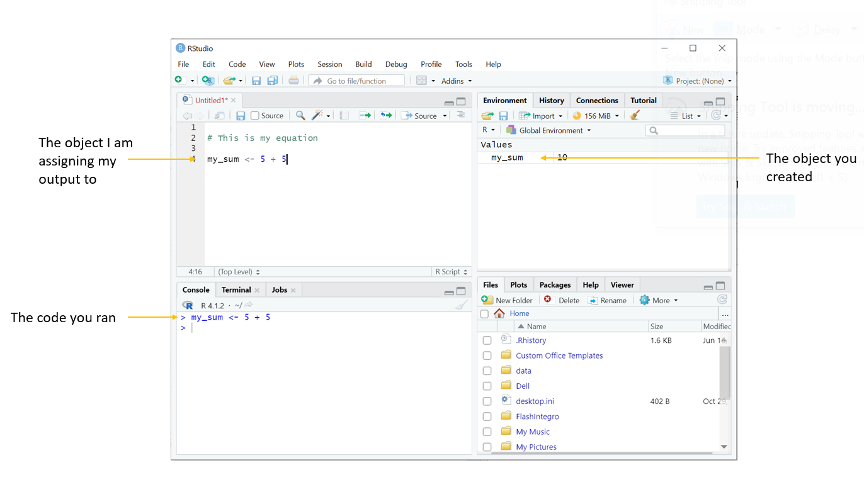Click the Compile Report notebook icon
Image resolution: width=864 pixels, height=504 pixels.
(x=344, y=116)
